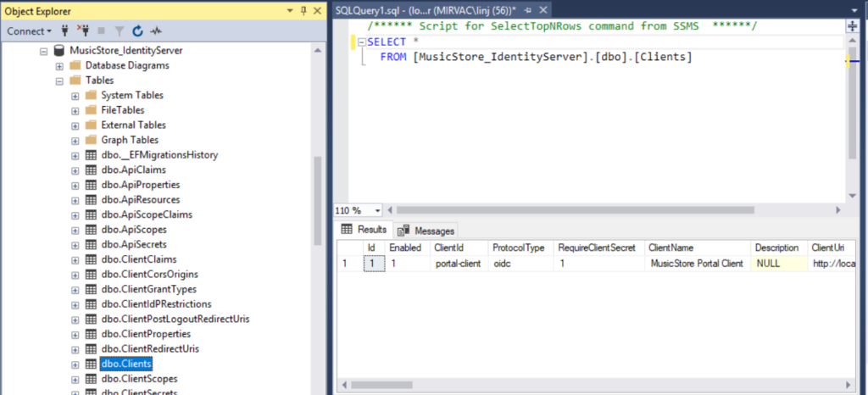Click the Description column header
This screenshot has height=395, width=868.
(779, 248)
